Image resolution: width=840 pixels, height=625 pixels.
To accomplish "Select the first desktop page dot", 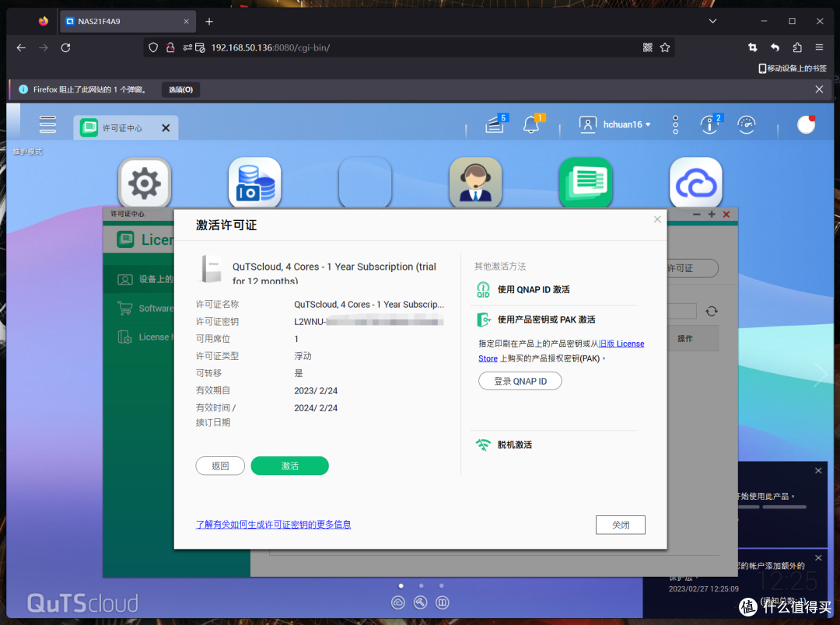I will click(x=401, y=585).
